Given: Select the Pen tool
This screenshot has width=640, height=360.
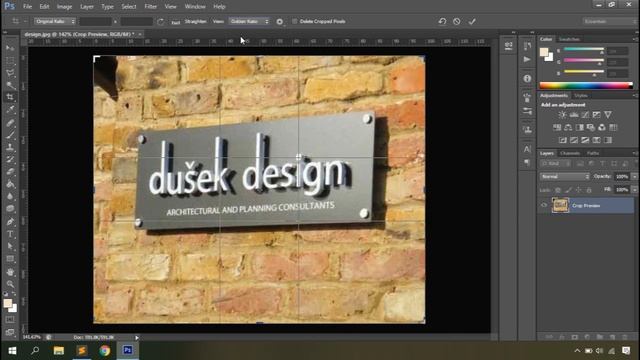Looking at the screenshot, I should (10, 222).
